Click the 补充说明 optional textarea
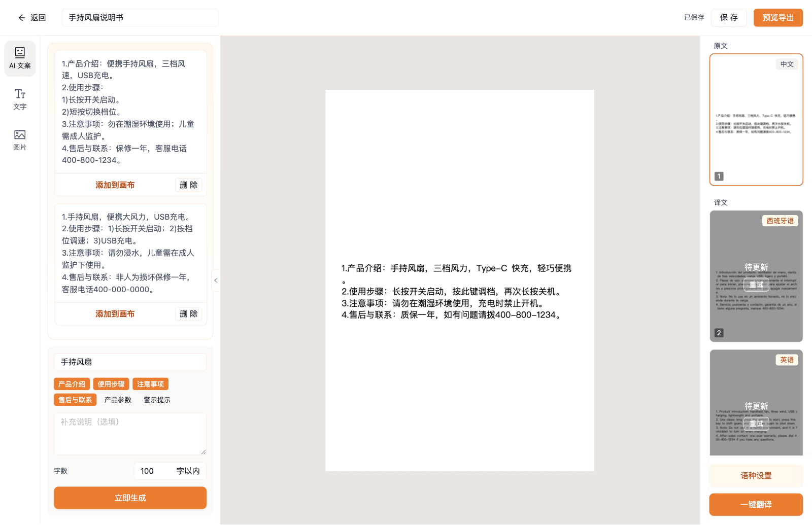Image resolution: width=812 pixels, height=525 pixels. (x=130, y=434)
